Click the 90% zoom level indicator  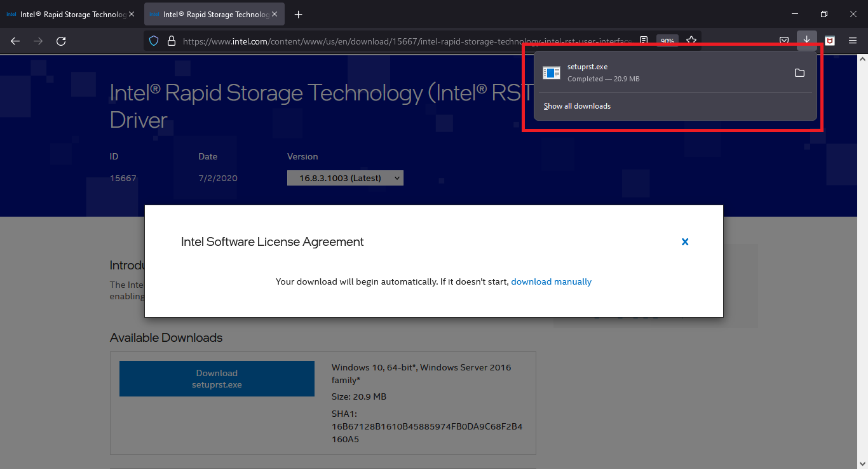click(667, 41)
